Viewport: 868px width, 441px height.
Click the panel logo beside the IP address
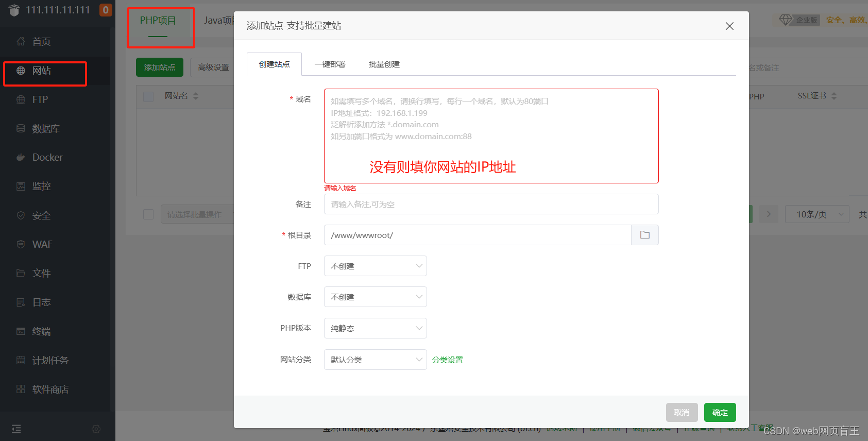14,10
